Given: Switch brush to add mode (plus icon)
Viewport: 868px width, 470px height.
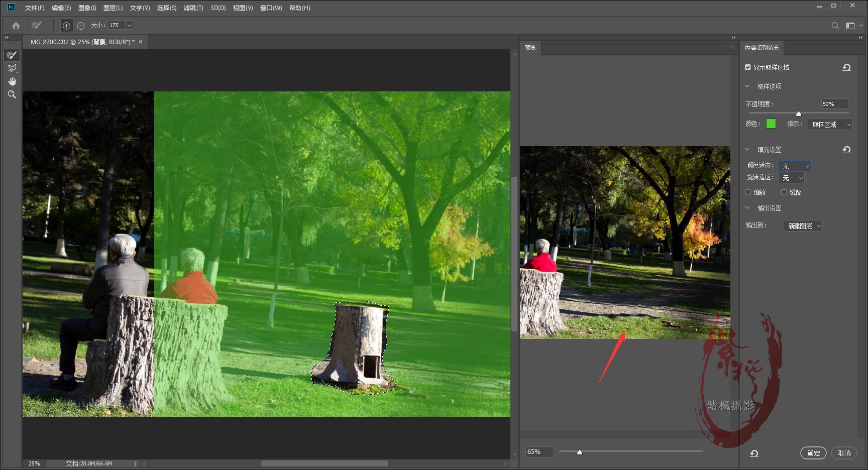Looking at the screenshot, I should [66, 26].
